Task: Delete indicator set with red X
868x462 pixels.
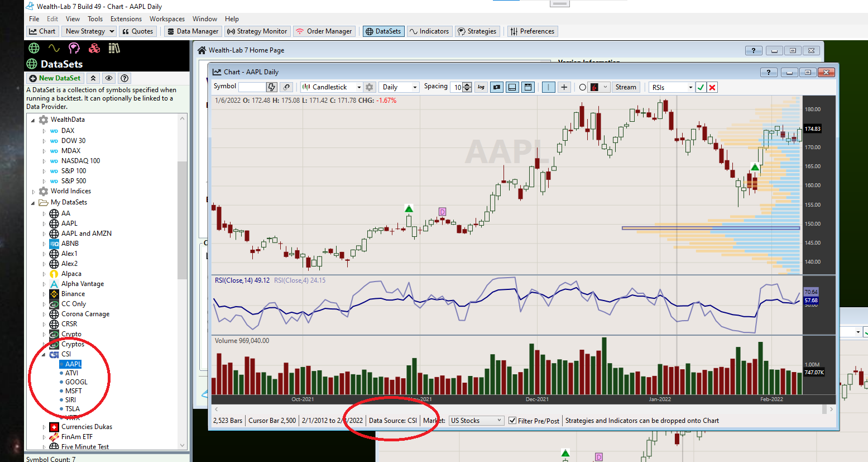Action: point(712,87)
